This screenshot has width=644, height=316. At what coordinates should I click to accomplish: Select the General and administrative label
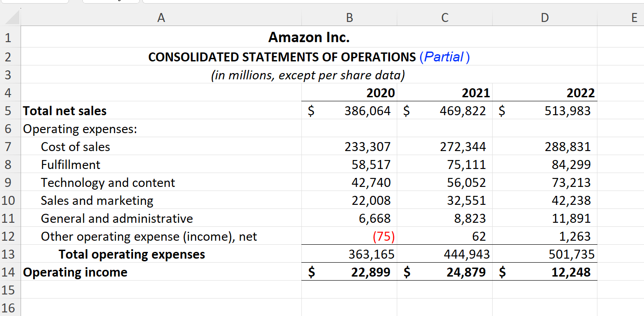pos(117,218)
